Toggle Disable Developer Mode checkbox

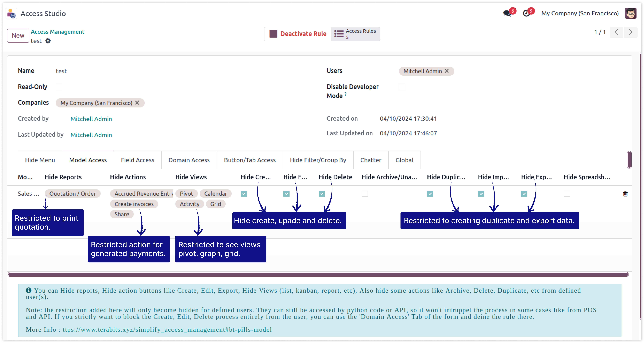[x=402, y=87]
